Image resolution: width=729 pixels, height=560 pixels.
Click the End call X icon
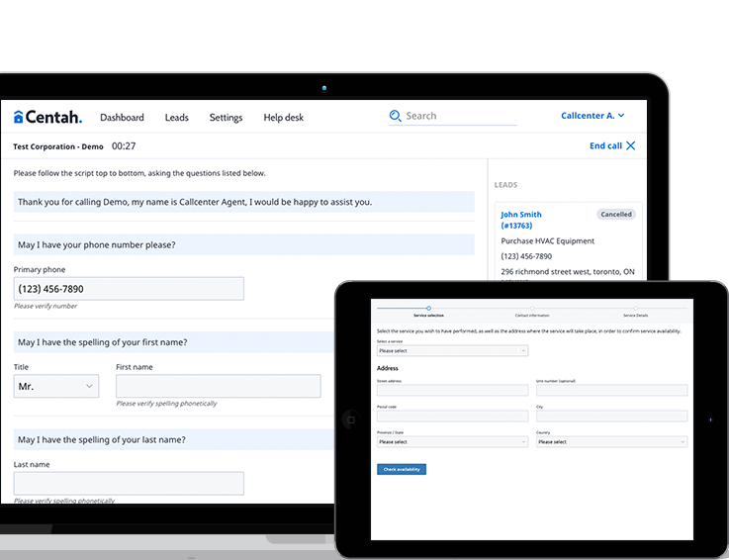631,145
